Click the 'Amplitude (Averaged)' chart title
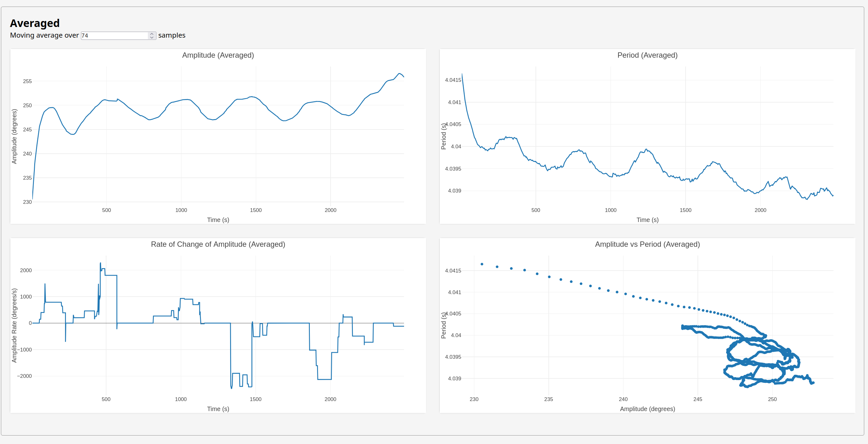Image resolution: width=868 pixels, height=444 pixels. [x=218, y=55]
